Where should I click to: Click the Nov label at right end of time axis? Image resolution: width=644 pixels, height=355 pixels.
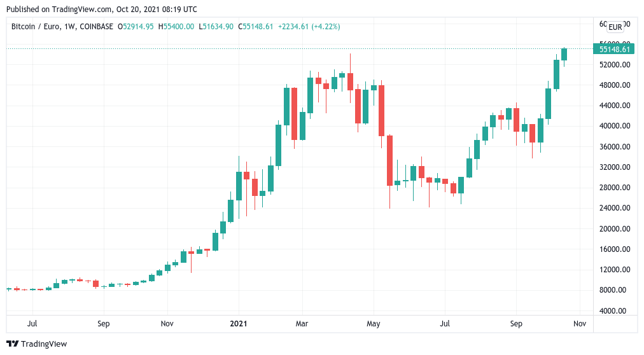580,323
